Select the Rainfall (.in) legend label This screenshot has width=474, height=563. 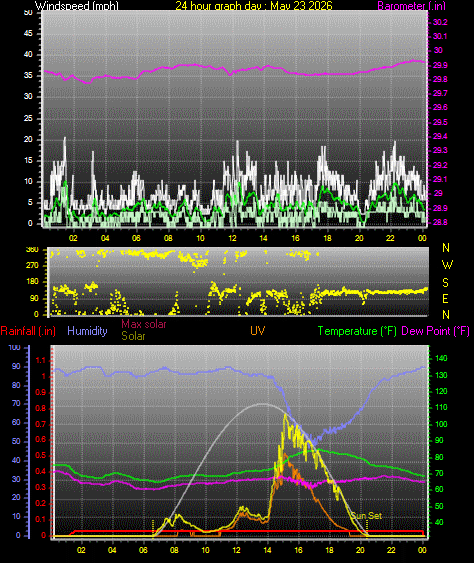tap(28, 331)
